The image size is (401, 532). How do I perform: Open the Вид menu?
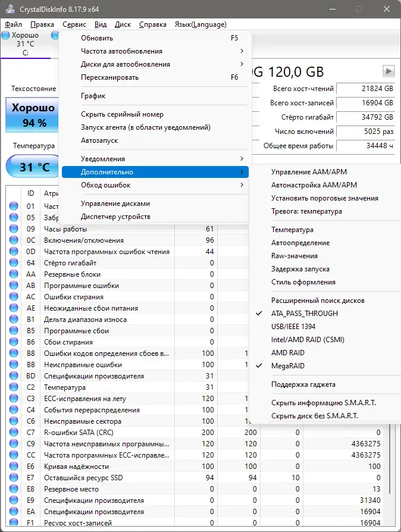coord(101,24)
